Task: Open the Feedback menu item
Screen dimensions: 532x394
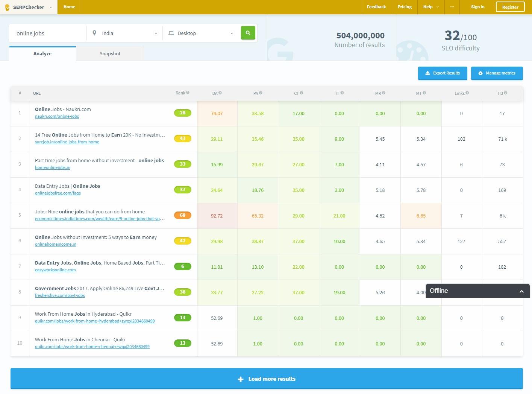Action: click(x=376, y=7)
